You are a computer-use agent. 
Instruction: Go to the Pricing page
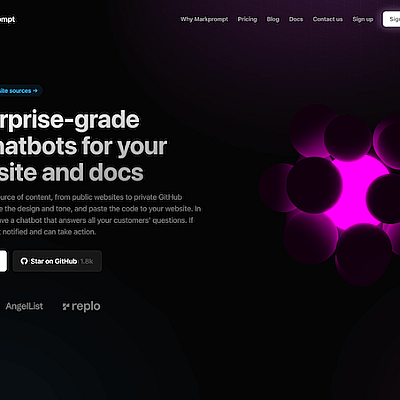click(247, 19)
